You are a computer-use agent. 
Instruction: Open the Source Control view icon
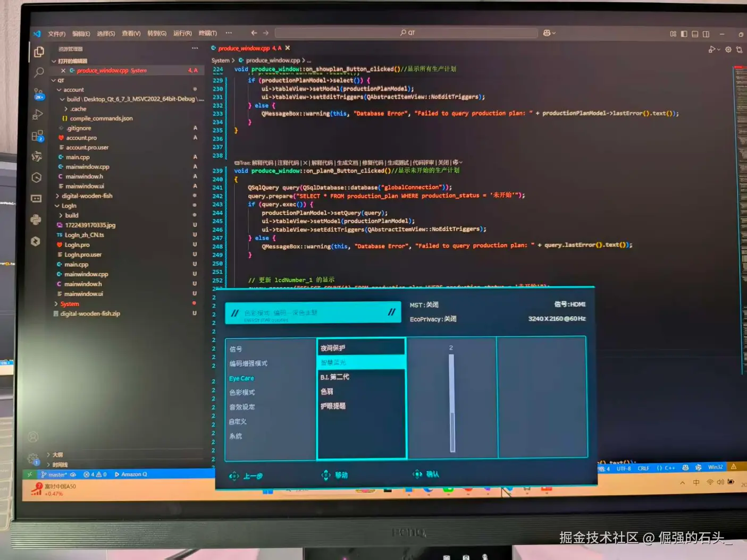tap(39, 94)
